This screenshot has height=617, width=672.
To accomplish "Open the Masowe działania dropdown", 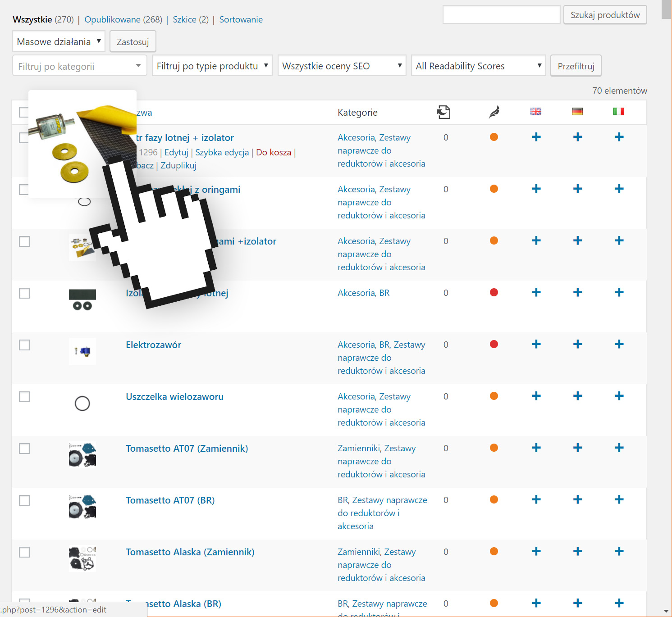I will pyautogui.click(x=59, y=41).
